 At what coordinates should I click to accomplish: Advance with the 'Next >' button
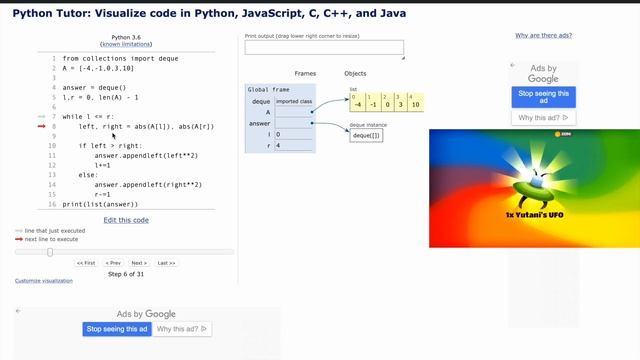139,263
